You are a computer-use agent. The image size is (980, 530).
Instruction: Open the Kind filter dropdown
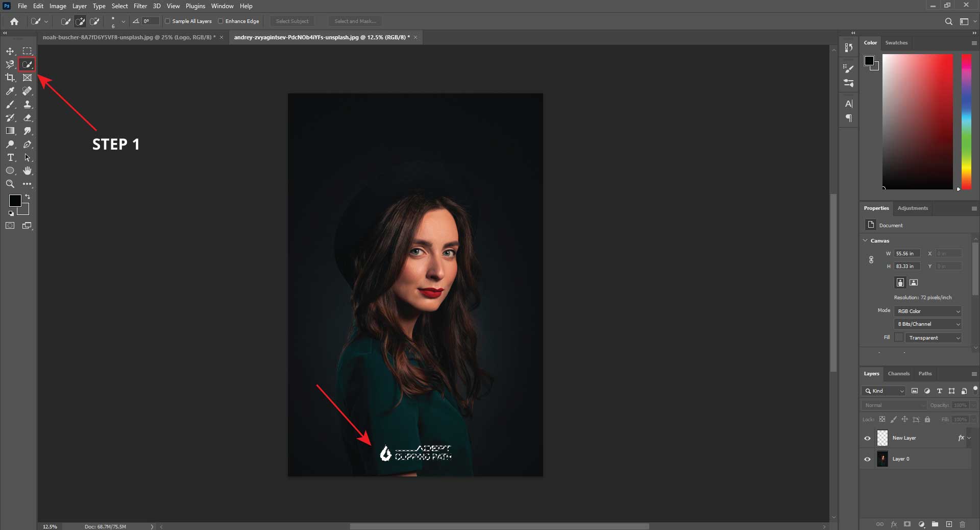[x=884, y=391]
